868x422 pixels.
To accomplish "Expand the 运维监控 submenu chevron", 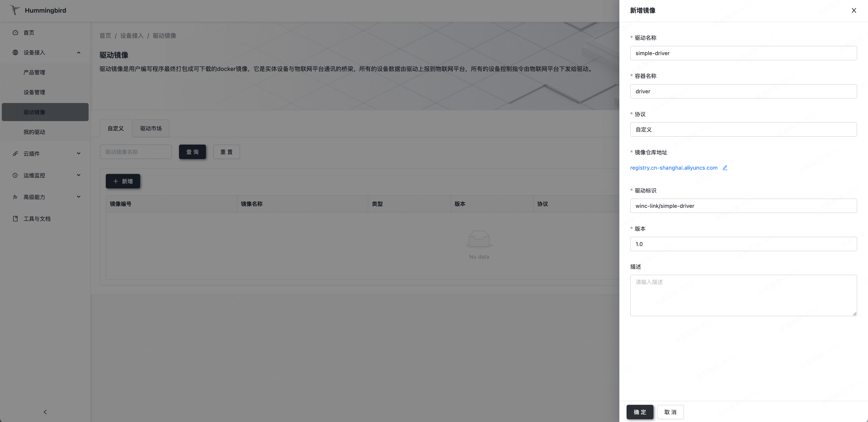I will 78,175.
